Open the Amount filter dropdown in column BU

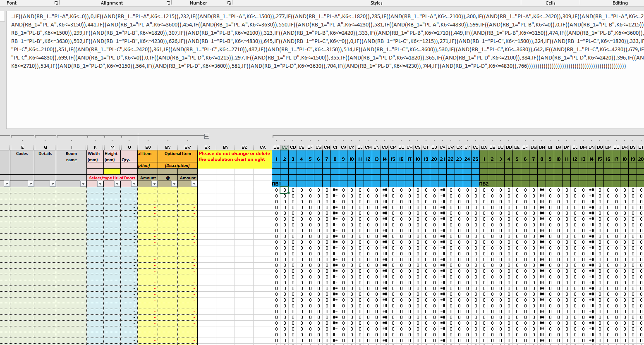pos(154,184)
